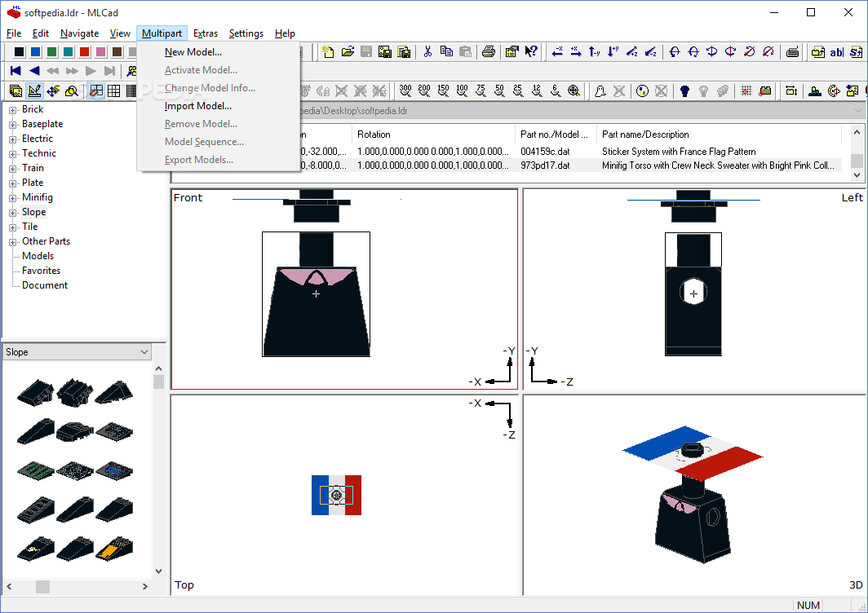The image size is (868, 613).
Task: Click the move down +Y arrow icon
Action: (x=613, y=52)
